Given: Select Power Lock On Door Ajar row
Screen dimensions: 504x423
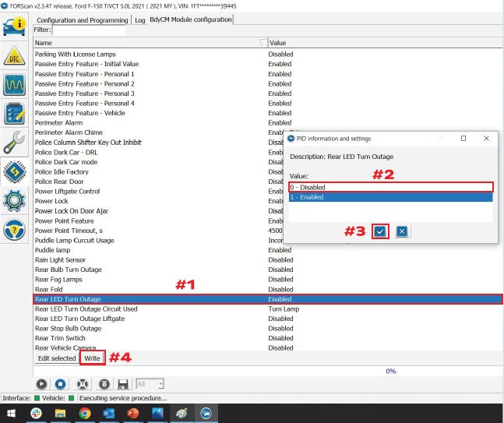Looking at the screenshot, I should (159, 211).
